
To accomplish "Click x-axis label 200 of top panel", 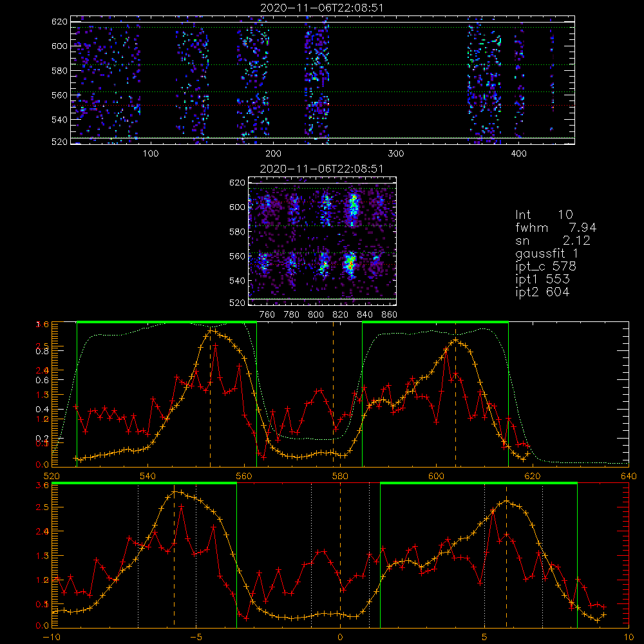I will tap(273, 154).
